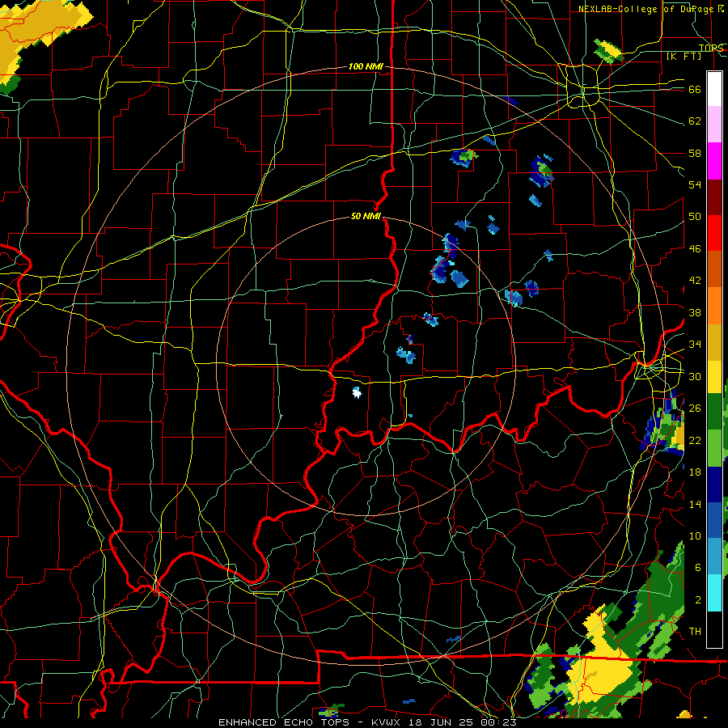This screenshot has height=728, width=728.
Task: Click the 42 legend value
Action: 695,281
